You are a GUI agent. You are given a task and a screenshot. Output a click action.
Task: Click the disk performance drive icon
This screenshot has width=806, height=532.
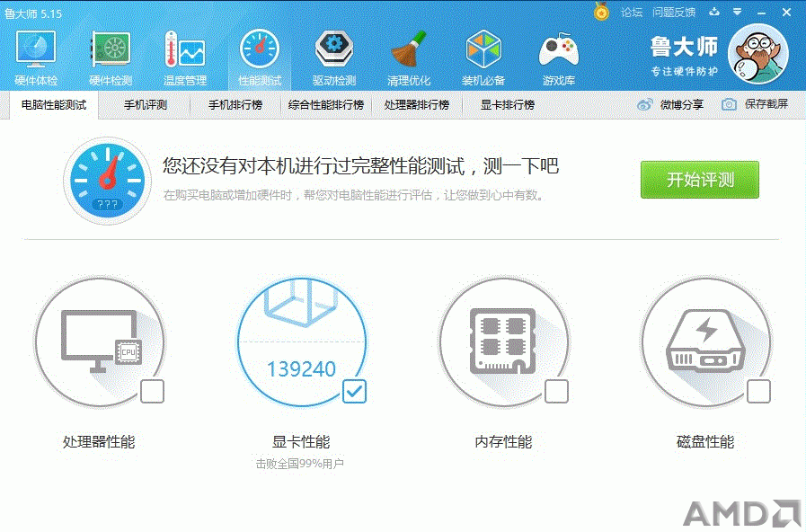[x=705, y=342]
